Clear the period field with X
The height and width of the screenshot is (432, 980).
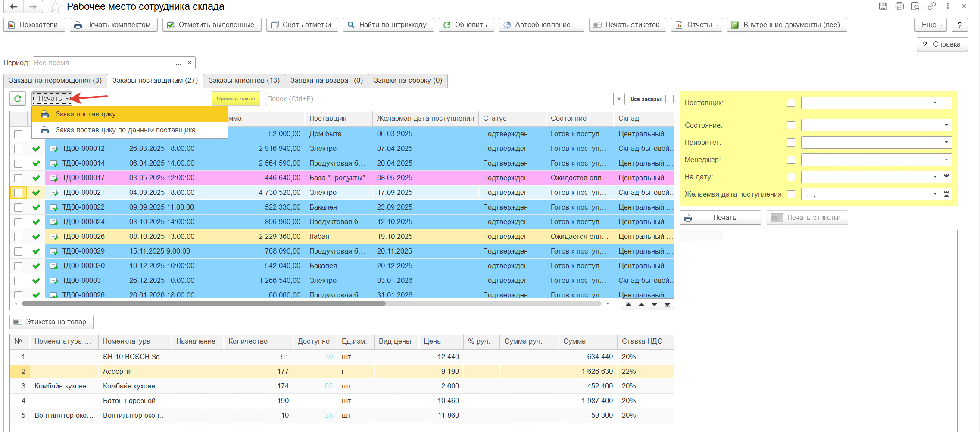click(190, 63)
